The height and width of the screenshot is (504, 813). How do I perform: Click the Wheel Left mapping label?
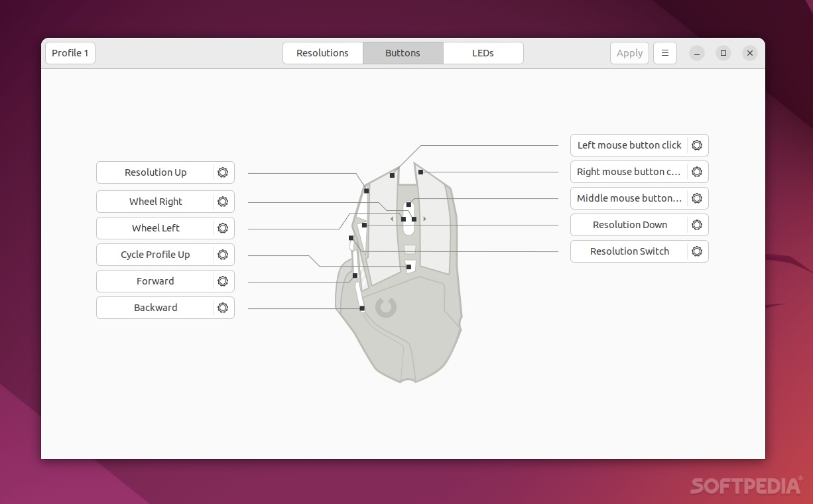click(155, 228)
